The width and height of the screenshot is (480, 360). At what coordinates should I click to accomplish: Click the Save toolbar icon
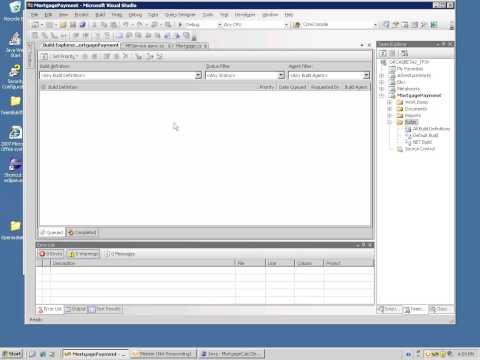point(73,25)
